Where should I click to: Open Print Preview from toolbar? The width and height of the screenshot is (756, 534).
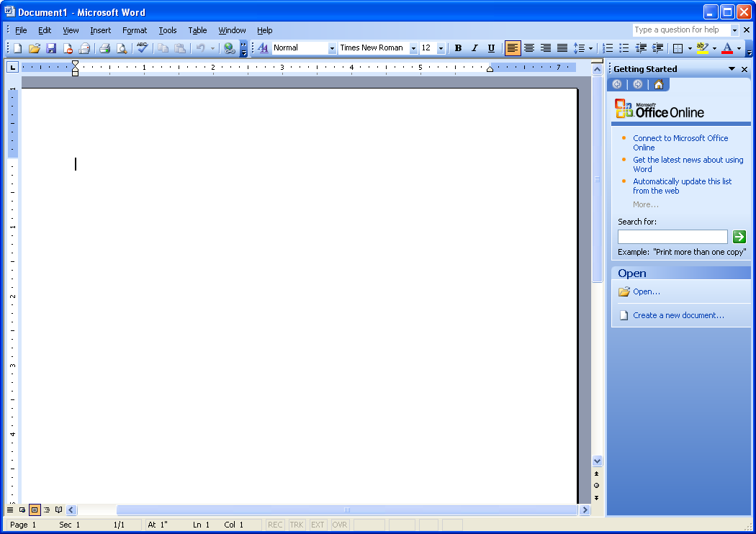point(122,48)
